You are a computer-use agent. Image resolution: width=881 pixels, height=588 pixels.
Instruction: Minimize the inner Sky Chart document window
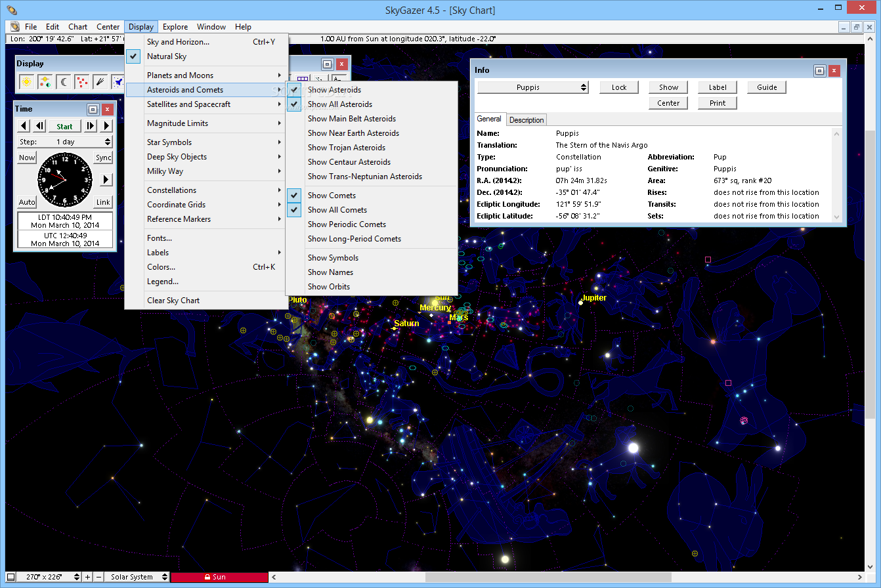click(x=845, y=27)
